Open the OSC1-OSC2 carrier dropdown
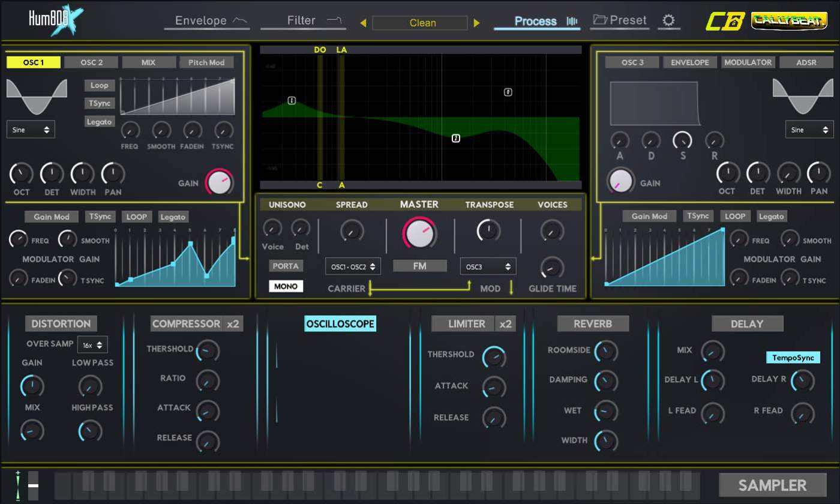The height and width of the screenshot is (504, 840). [x=353, y=265]
